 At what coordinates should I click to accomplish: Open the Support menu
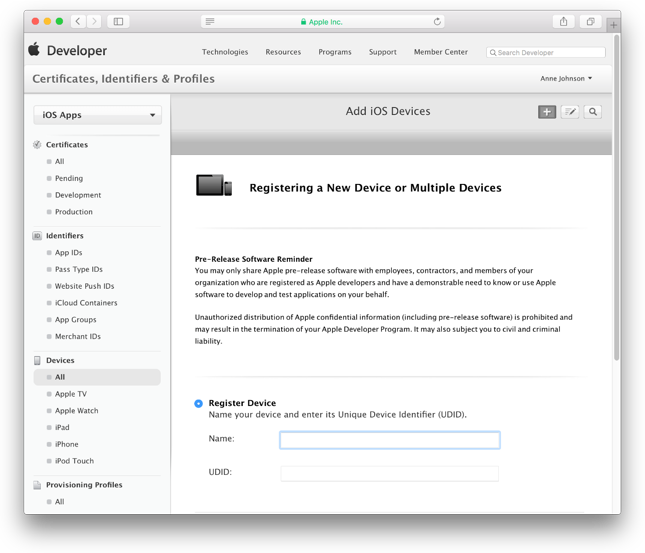coord(383,52)
